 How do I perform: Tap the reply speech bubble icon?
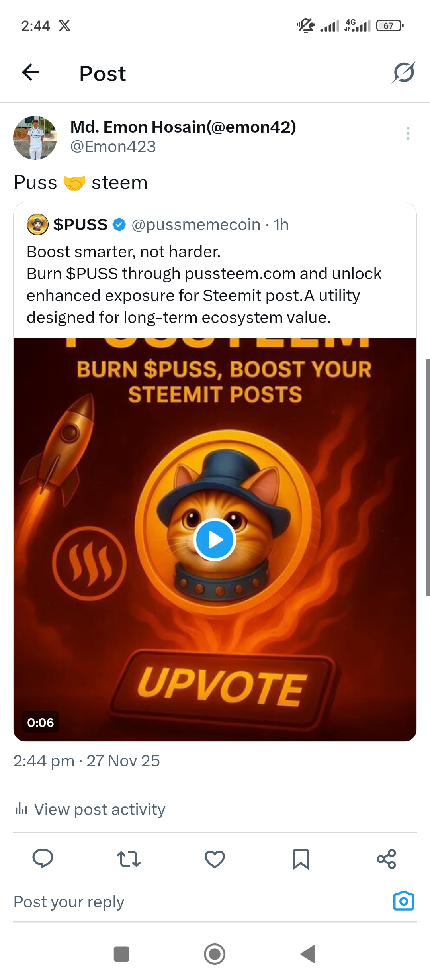point(43,858)
